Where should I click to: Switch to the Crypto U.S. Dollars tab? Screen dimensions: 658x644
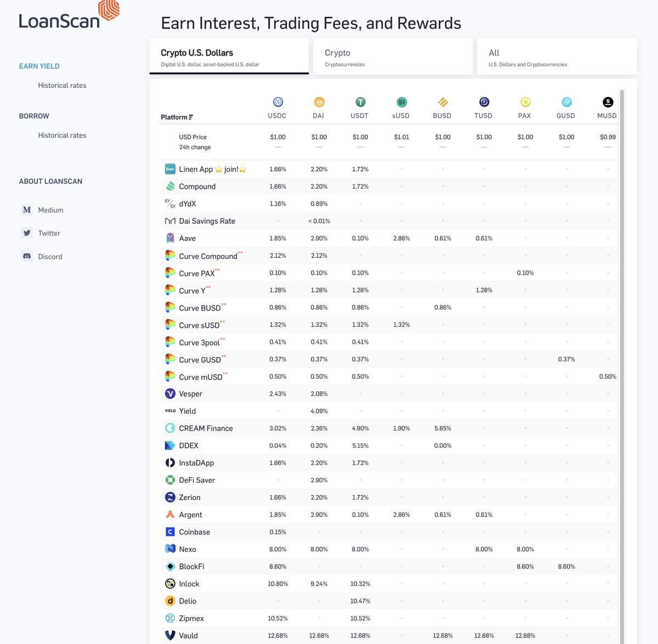tap(229, 57)
